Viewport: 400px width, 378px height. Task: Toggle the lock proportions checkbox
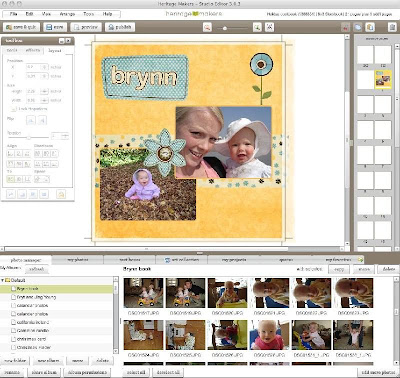tap(14, 109)
